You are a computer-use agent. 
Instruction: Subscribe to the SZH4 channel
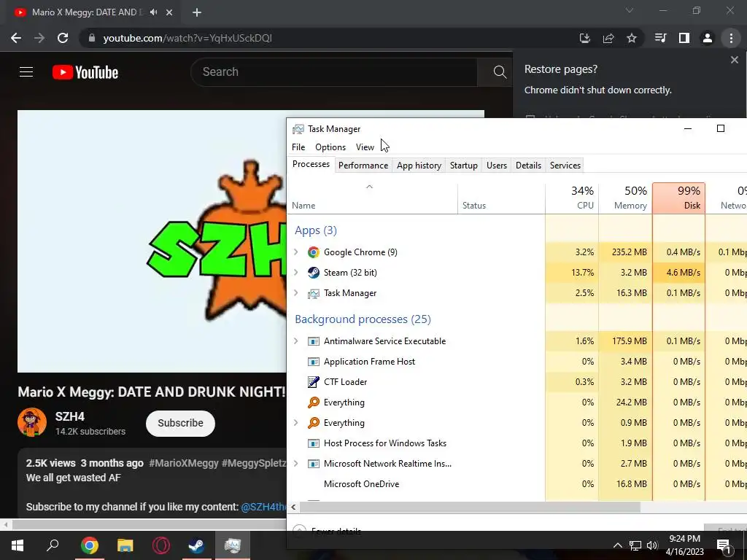pos(181,424)
